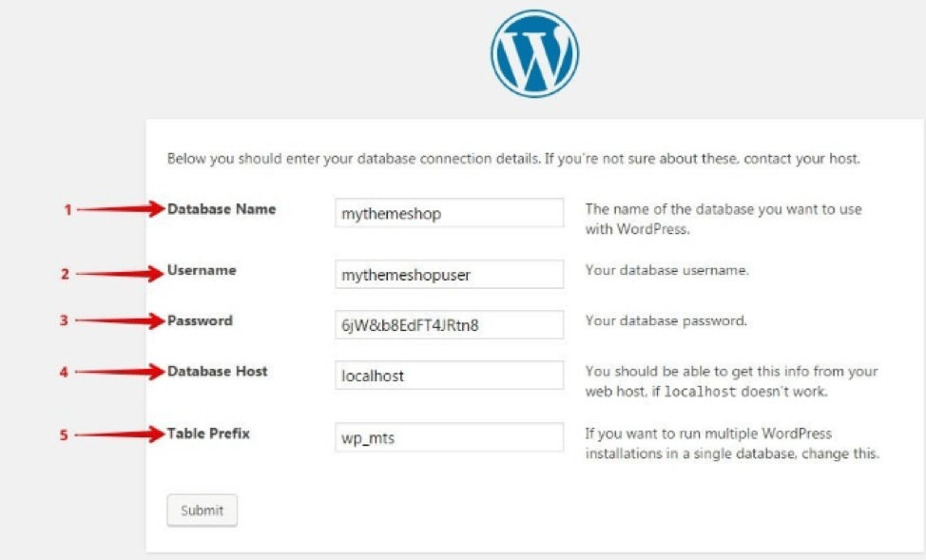Image resolution: width=926 pixels, height=560 pixels.
Task: Click the Database Host label
Action: (218, 371)
